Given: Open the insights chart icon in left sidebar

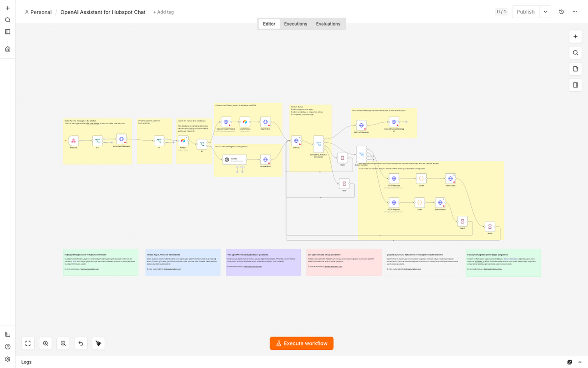Looking at the screenshot, I should click(7, 334).
